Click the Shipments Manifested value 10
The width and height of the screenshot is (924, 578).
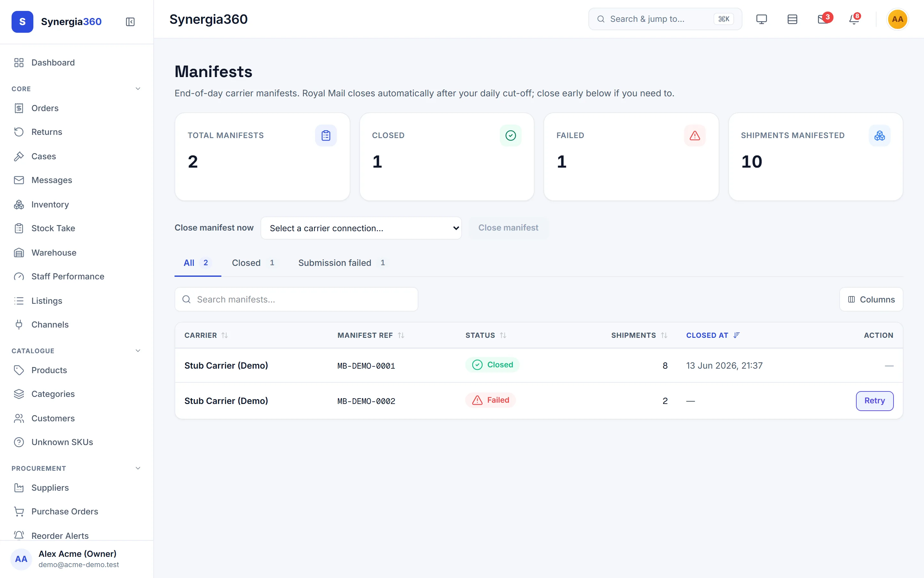(x=751, y=162)
